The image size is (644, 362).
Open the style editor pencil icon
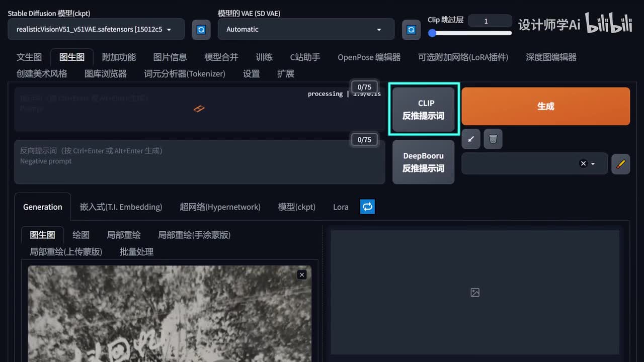click(x=620, y=164)
